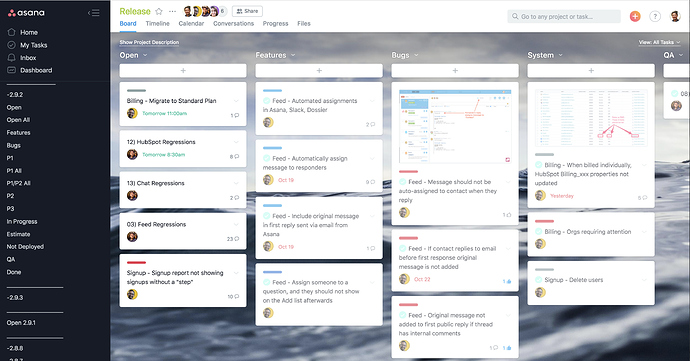Star the Release project
The width and height of the screenshot is (690, 361).
[159, 11]
